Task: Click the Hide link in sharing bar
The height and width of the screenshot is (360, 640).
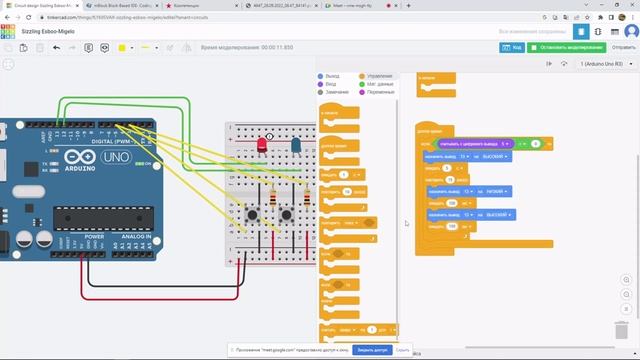Action: pos(402,350)
